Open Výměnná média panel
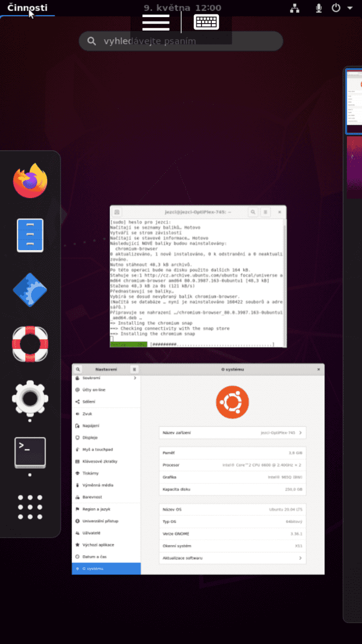The width and height of the screenshot is (362, 644). pos(106,485)
